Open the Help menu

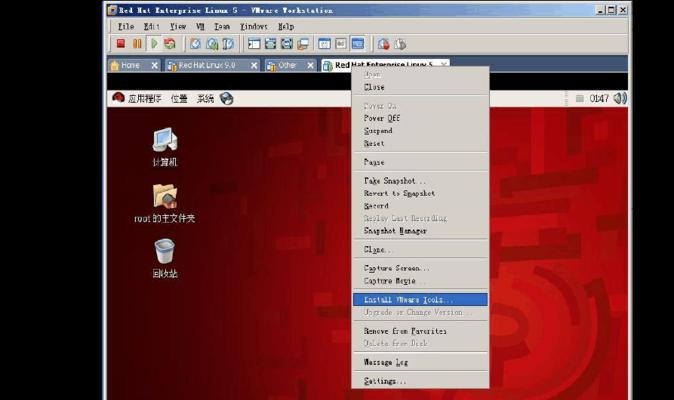coord(286,27)
